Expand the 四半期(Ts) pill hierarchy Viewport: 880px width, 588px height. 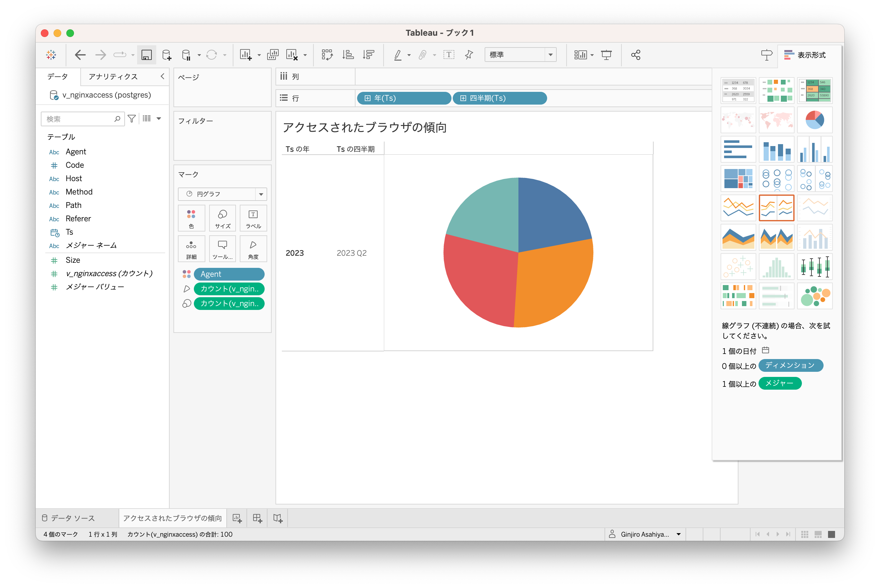(463, 98)
